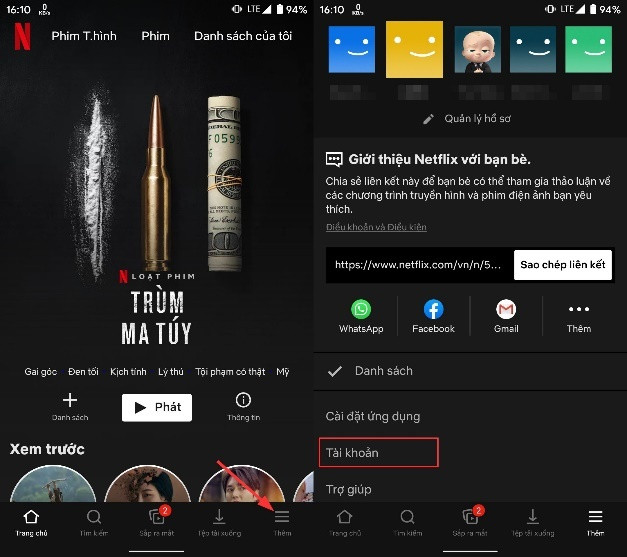
Task: Select the green smiley profile
Action: coord(588,50)
